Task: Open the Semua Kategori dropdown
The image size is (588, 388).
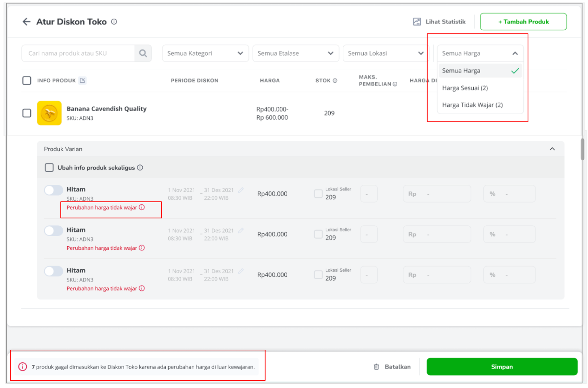Action: coord(206,54)
